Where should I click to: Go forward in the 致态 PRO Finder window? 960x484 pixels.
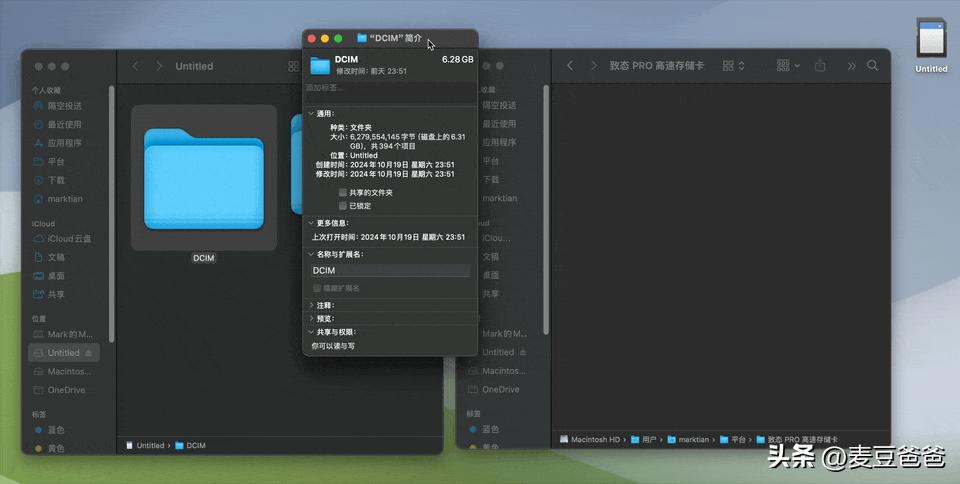pyautogui.click(x=593, y=65)
